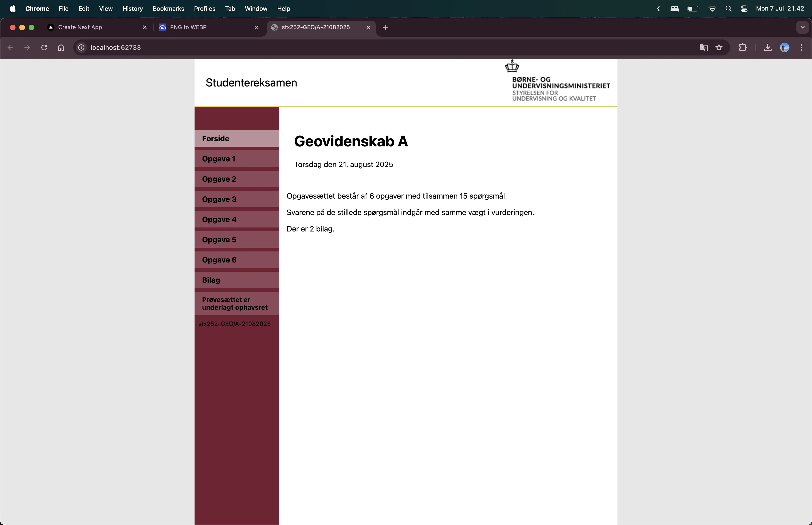Open the Bilag section

tap(210, 280)
